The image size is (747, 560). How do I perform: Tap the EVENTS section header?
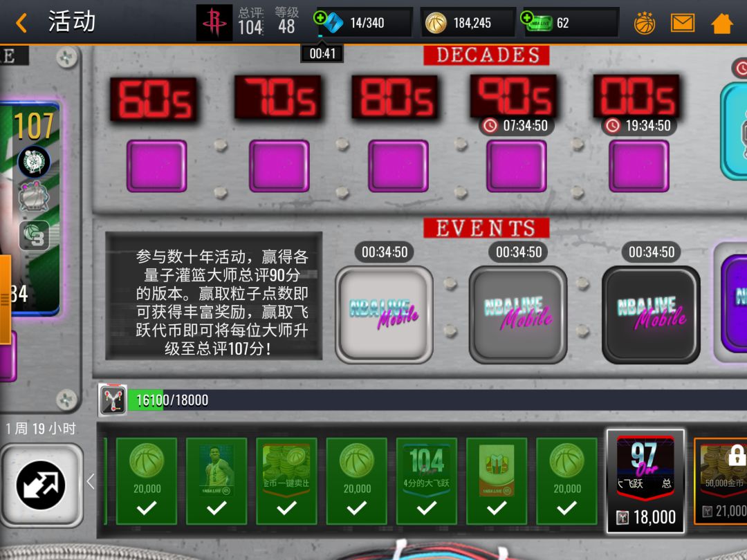click(486, 228)
